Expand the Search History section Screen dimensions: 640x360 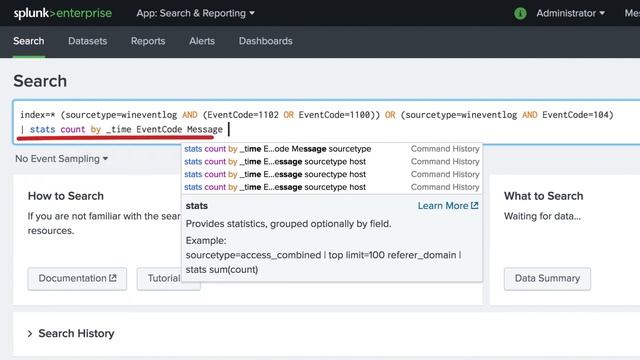71,333
